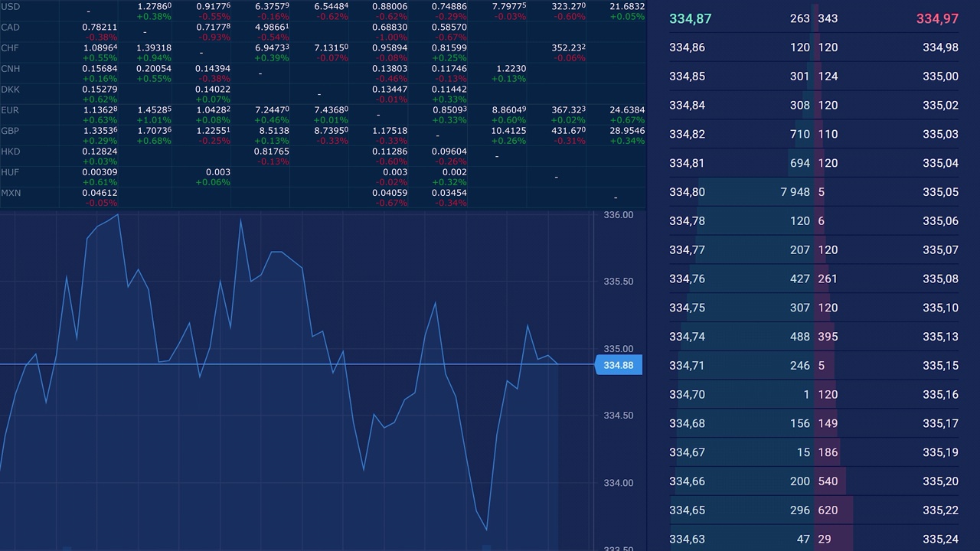Image resolution: width=980 pixels, height=551 pixels.
Task: Click ask price 335,05 in order book
Action: pyautogui.click(x=940, y=192)
